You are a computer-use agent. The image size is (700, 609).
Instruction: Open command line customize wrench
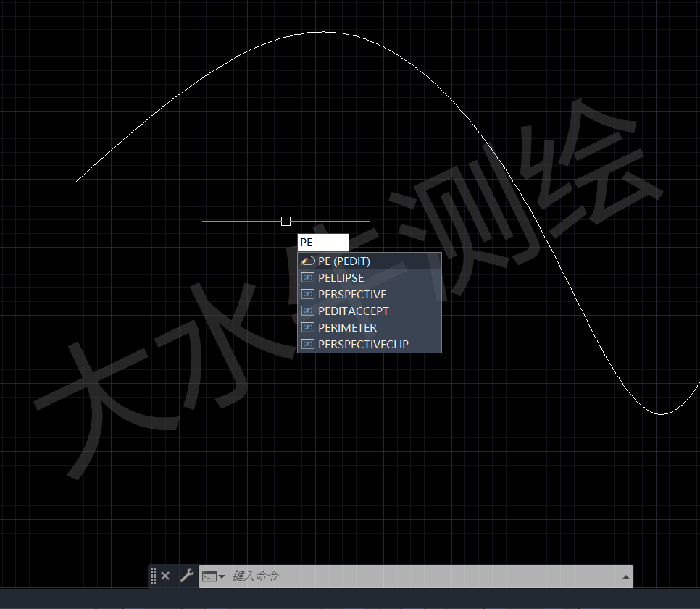coord(186,576)
